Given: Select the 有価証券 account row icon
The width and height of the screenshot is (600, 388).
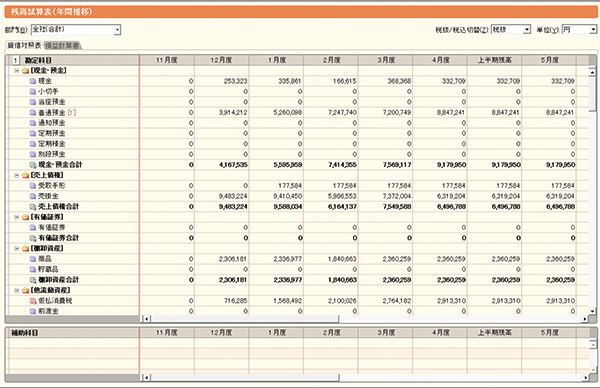Looking at the screenshot, I should (x=33, y=228).
